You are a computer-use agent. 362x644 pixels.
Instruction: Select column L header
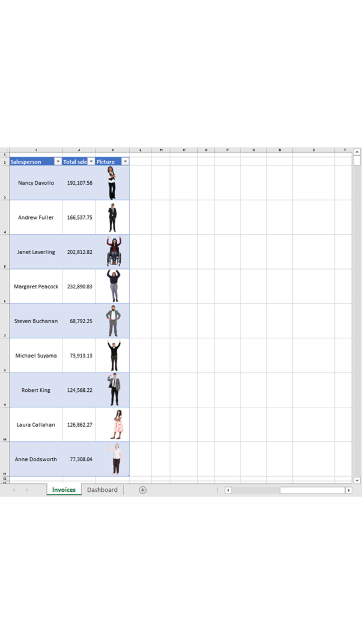[x=141, y=150]
